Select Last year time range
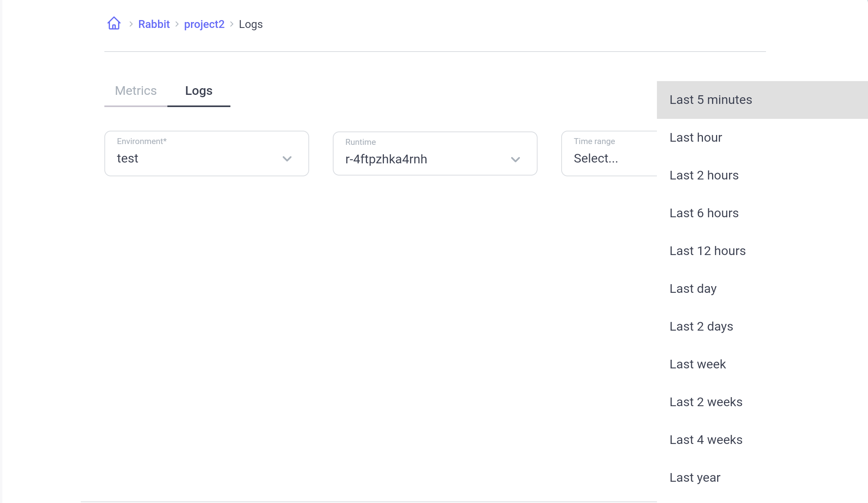868x503 pixels. click(695, 477)
